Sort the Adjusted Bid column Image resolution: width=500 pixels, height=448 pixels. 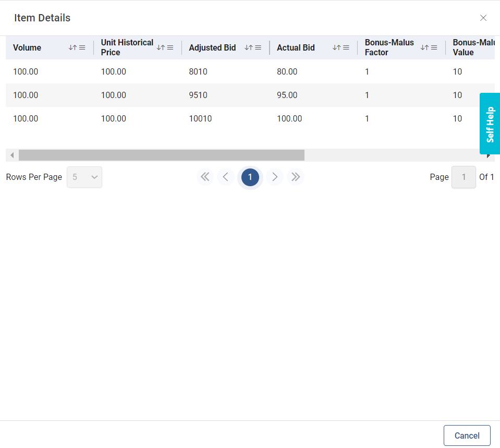(249, 47)
